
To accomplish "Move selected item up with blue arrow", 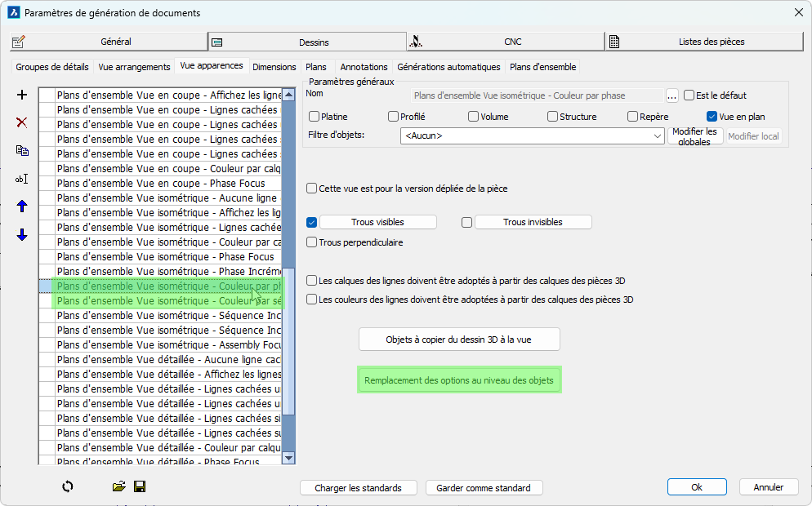I will pos(22,206).
